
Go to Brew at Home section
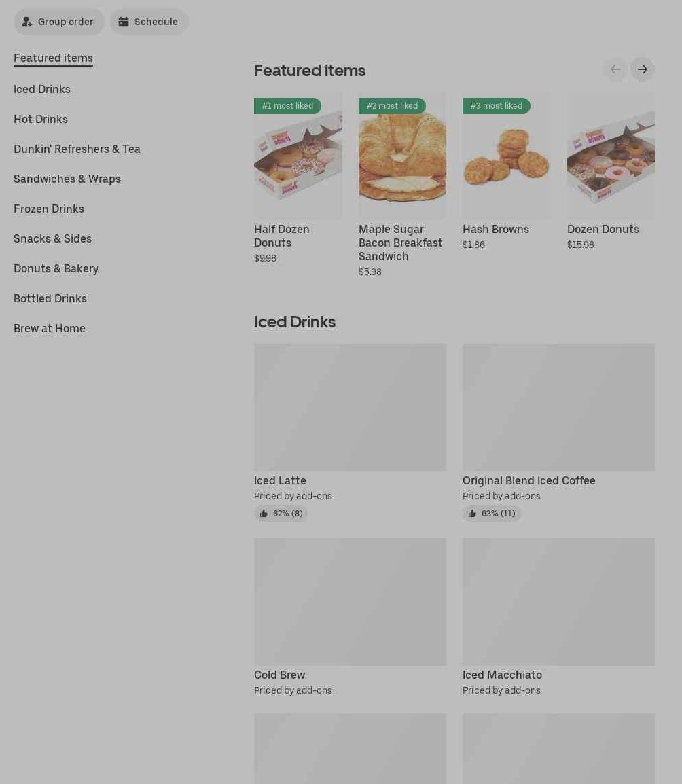tap(50, 329)
